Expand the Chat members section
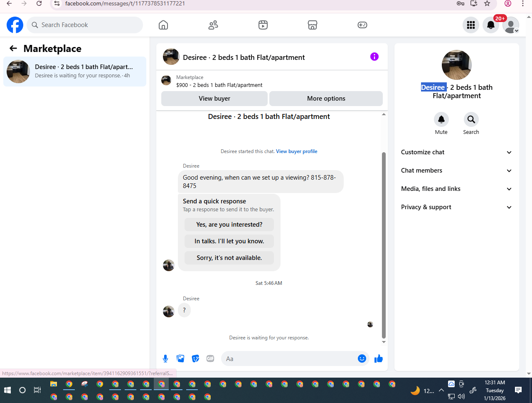The height and width of the screenshot is (403, 532). click(457, 171)
